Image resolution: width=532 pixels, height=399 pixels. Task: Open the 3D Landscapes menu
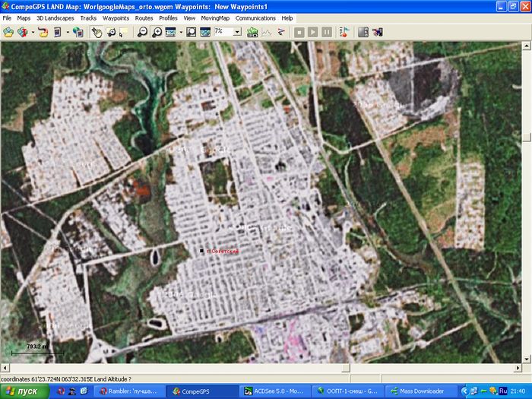pyautogui.click(x=55, y=18)
